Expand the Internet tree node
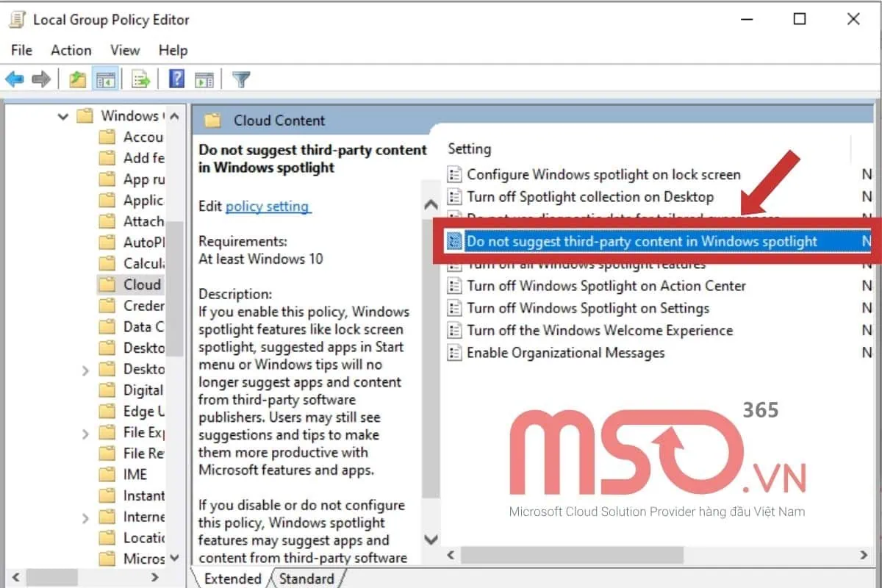Viewport: 882px width, 588px height. point(86,517)
